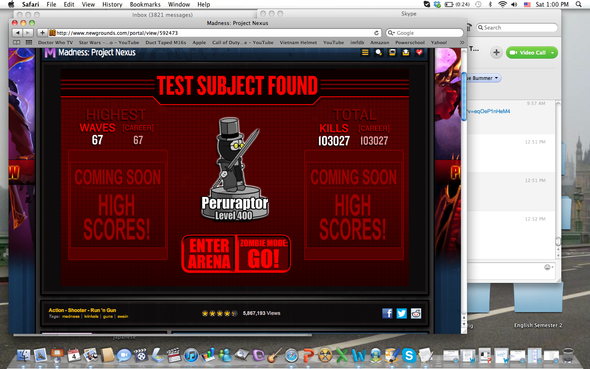590x369 pixels.
Task: Open the Doctor Who TV bookmark
Action: (55, 43)
